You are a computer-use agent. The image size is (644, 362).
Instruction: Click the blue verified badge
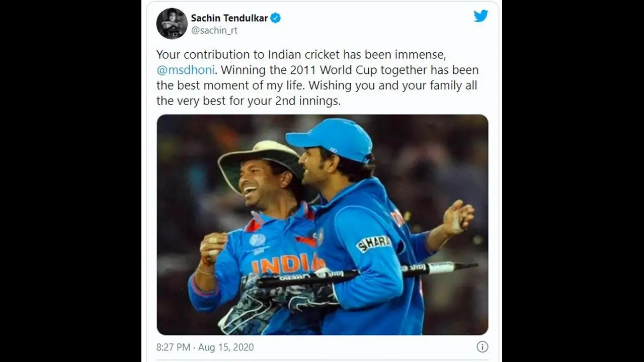click(x=276, y=18)
